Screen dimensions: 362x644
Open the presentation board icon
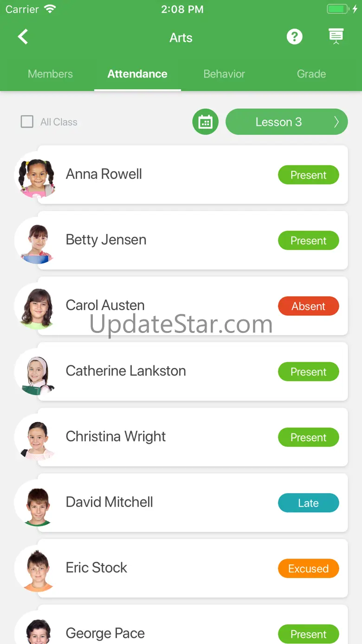tap(336, 37)
